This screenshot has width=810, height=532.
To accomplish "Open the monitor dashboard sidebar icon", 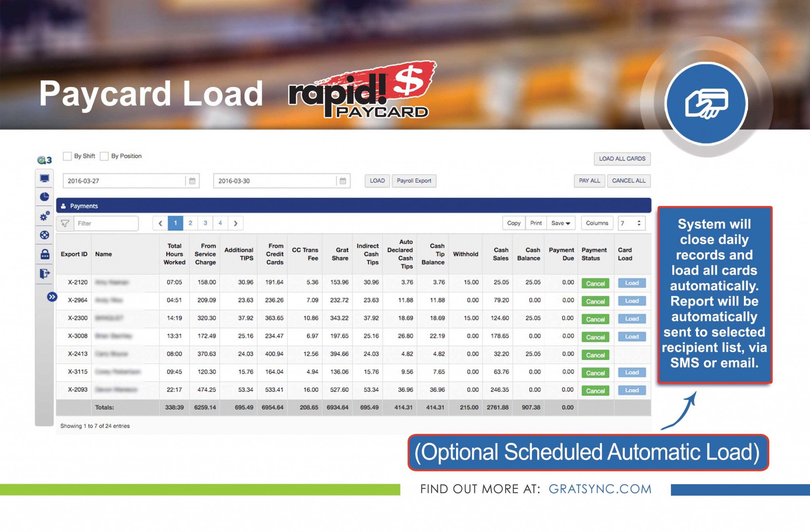I will 44,179.
